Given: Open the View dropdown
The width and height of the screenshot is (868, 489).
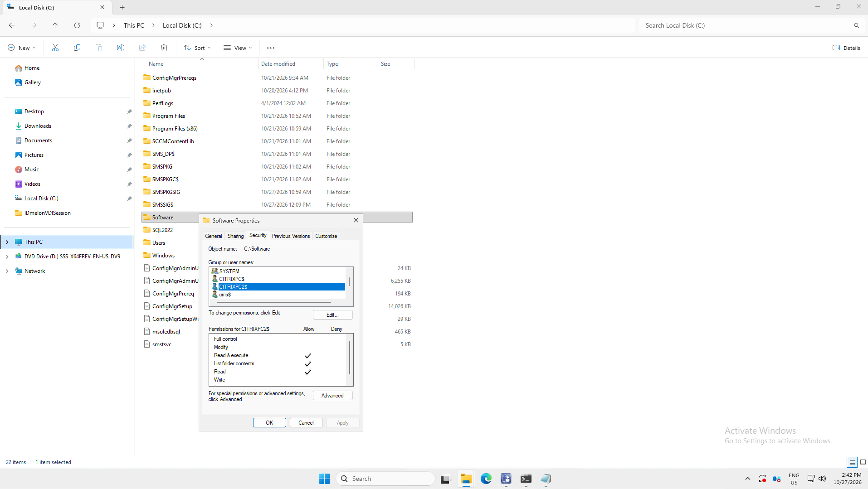Looking at the screenshot, I should (238, 48).
